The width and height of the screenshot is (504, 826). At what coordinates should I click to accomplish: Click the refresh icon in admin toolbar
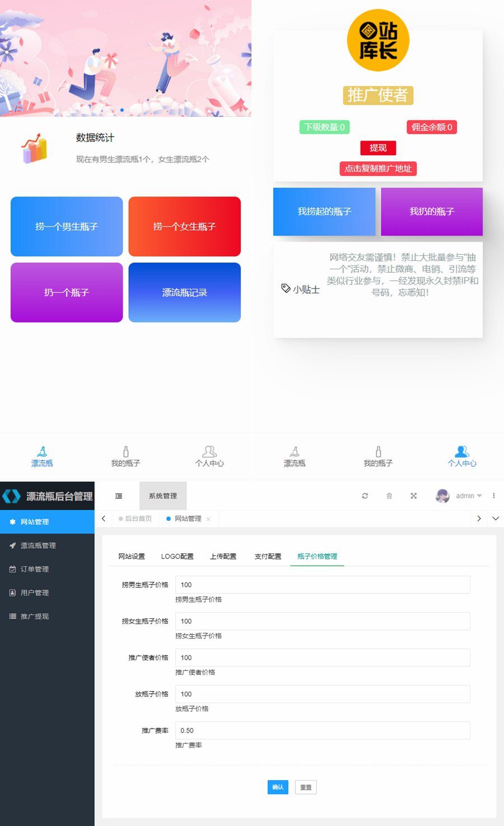[x=365, y=496]
